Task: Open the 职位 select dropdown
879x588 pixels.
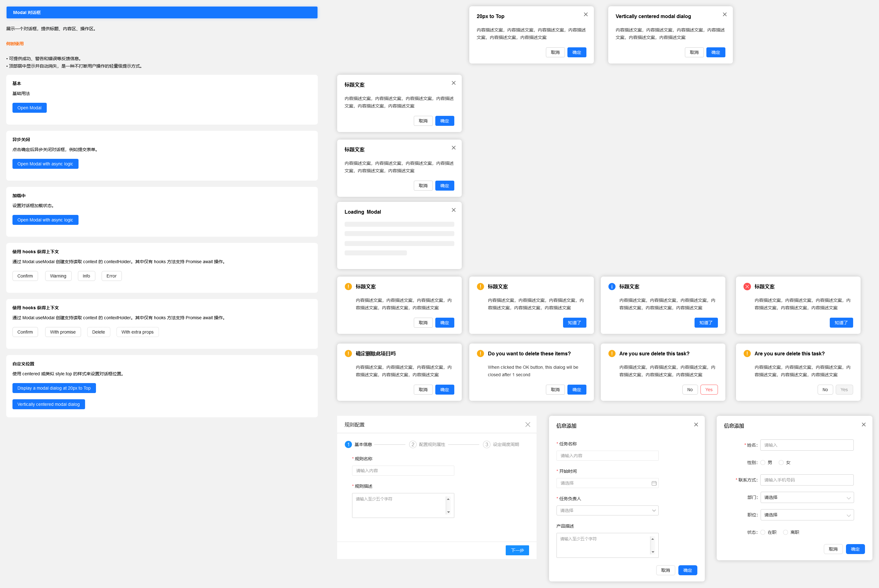Action: coord(807,515)
